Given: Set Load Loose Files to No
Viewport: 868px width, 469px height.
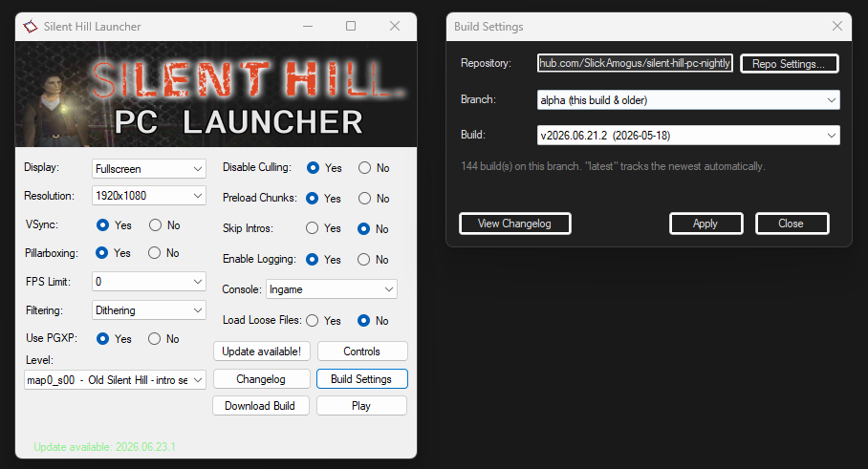Looking at the screenshot, I should point(363,320).
